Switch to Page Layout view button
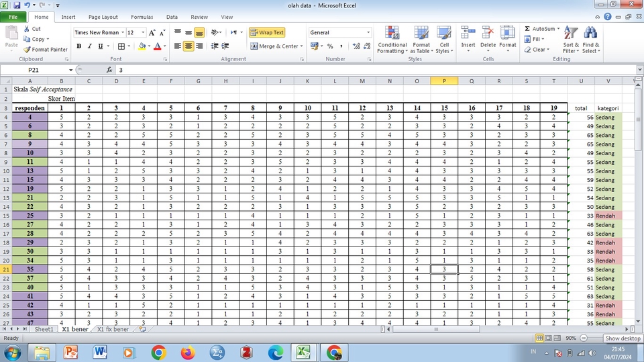Image resolution: width=644 pixels, height=362 pixels. click(548, 338)
